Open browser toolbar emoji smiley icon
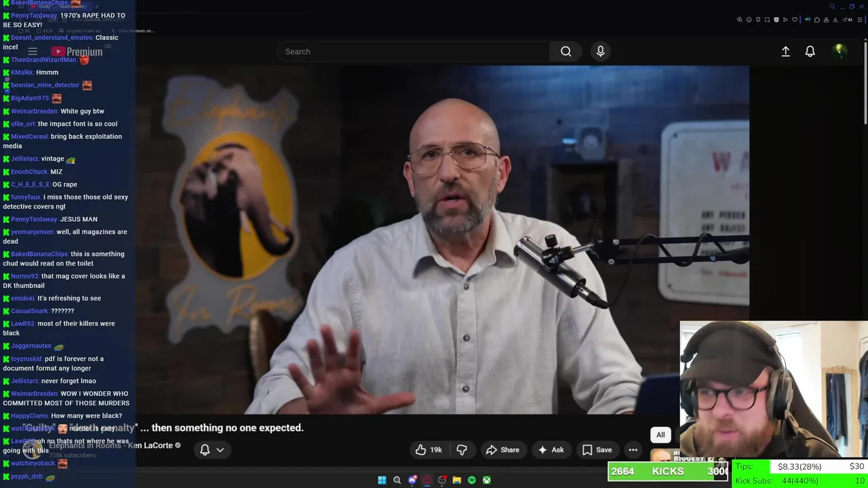The width and height of the screenshot is (868, 488). point(749,20)
